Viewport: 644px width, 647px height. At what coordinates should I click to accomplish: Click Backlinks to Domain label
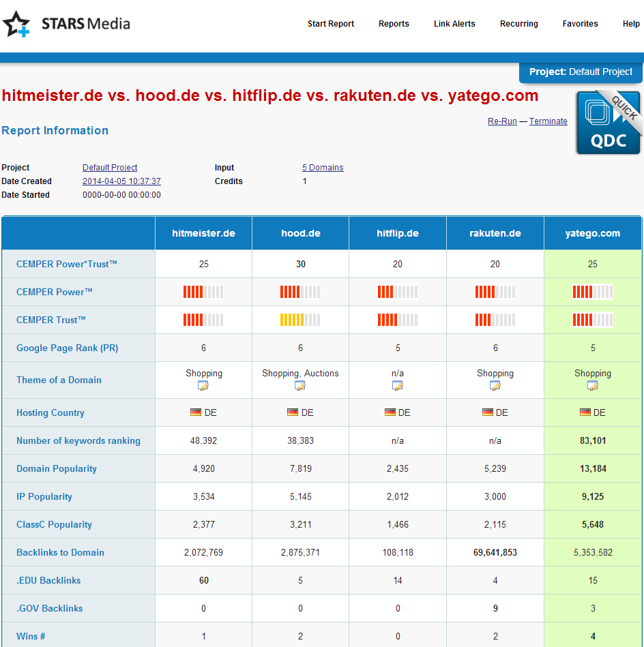tap(60, 552)
